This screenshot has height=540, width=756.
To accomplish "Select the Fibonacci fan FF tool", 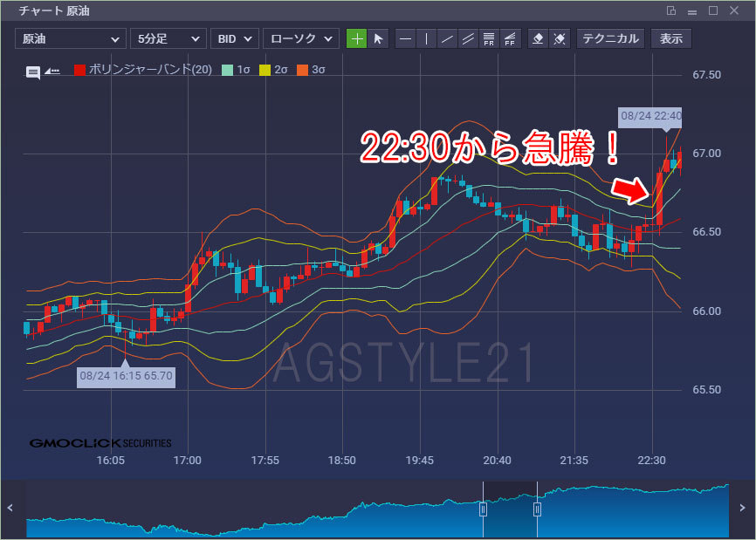I will (x=510, y=38).
